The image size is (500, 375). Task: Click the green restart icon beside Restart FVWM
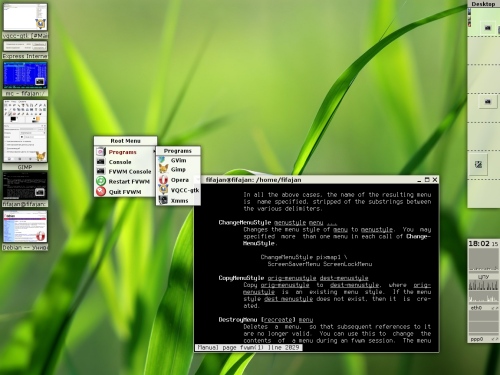pyautogui.click(x=101, y=181)
